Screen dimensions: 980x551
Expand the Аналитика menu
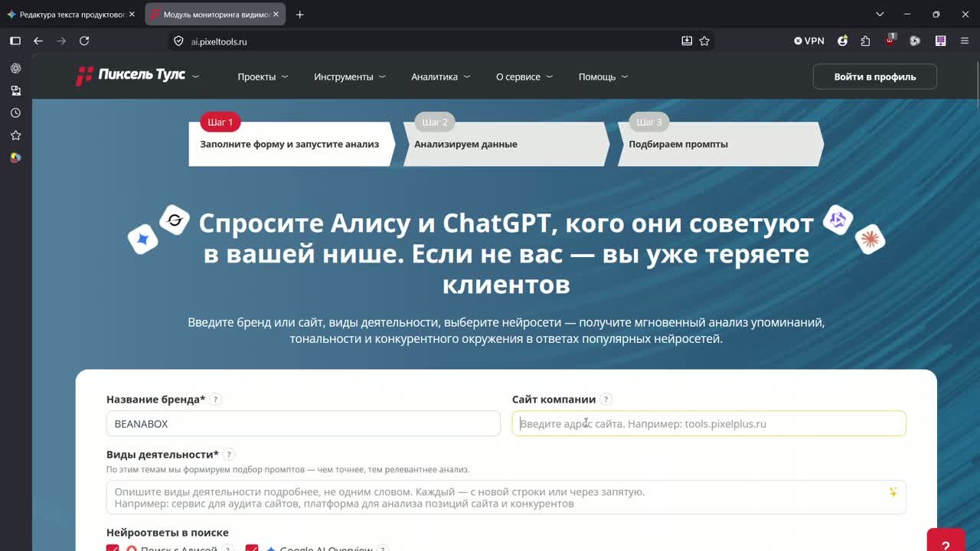tap(440, 77)
